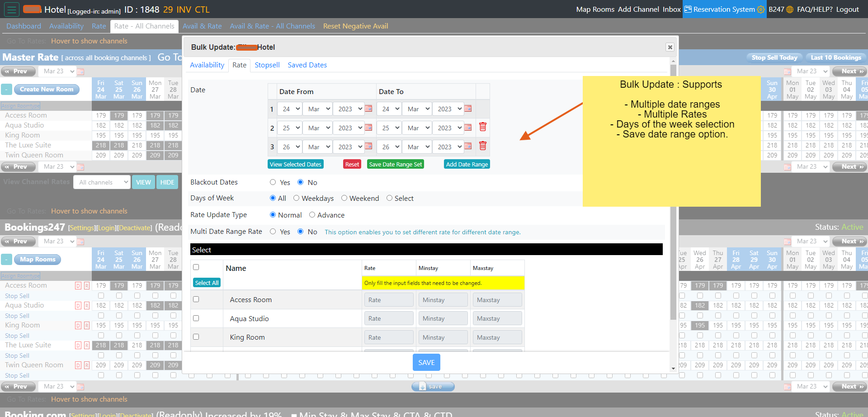Open the hamburger menu icon
Image resolution: width=868 pixels, height=417 pixels.
pyautogui.click(x=12, y=9)
